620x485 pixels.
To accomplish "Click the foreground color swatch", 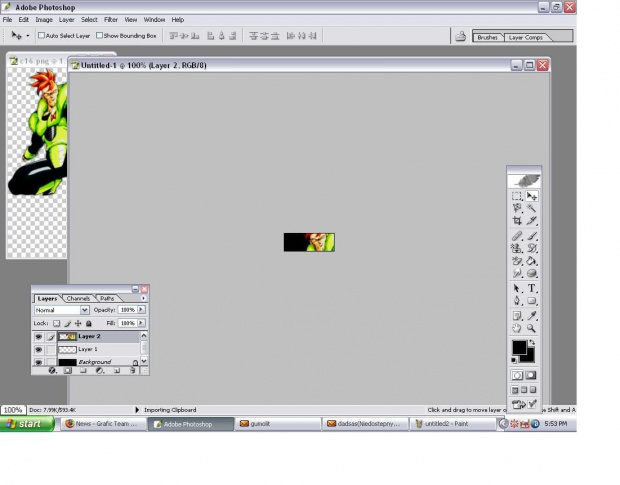I will (519, 348).
